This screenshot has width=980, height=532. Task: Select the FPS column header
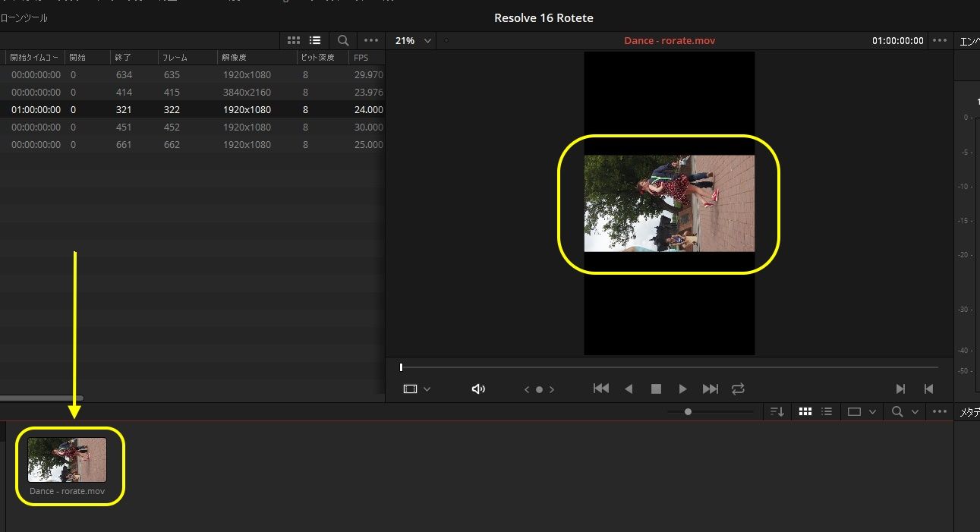point(361,57)
